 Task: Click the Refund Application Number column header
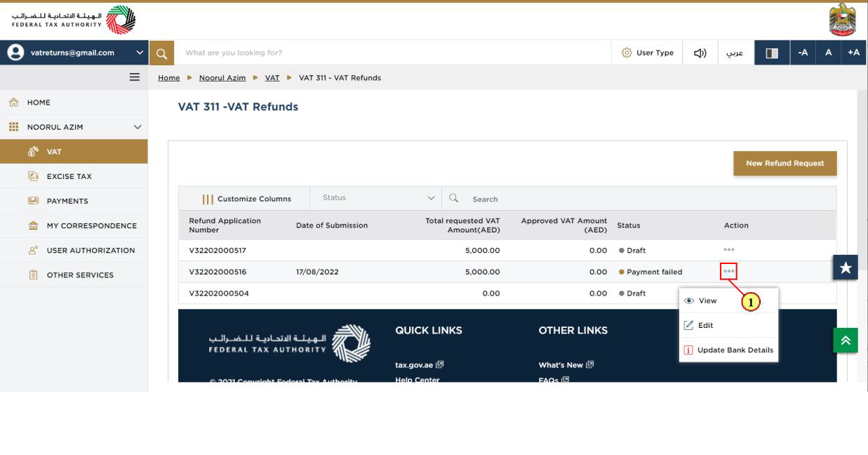point(225,225)
